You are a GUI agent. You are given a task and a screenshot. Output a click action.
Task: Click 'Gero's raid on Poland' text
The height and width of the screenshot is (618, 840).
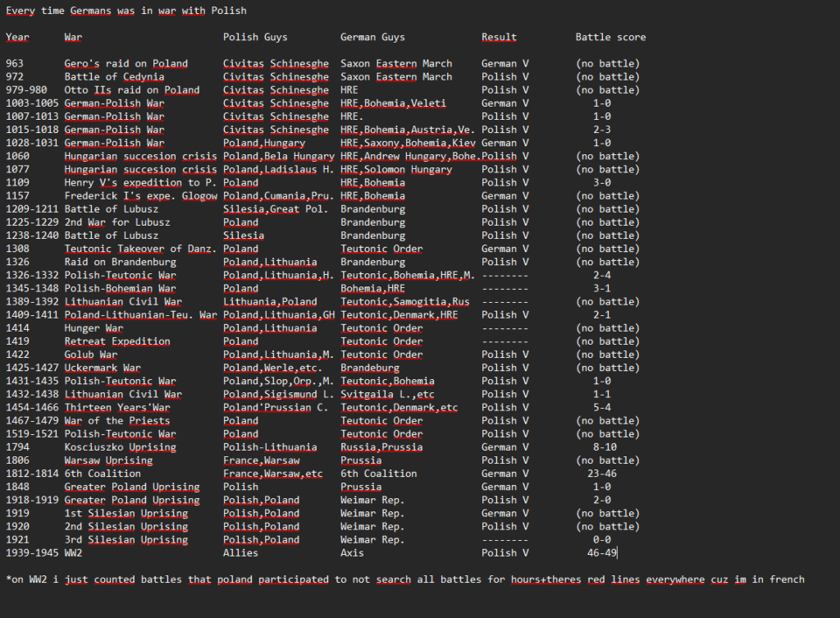click(x=126, y=63)
